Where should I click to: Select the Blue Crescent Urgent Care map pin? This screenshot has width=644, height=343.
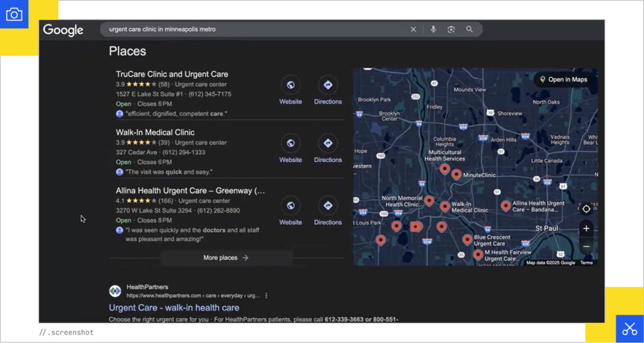(x=467, y=239)
